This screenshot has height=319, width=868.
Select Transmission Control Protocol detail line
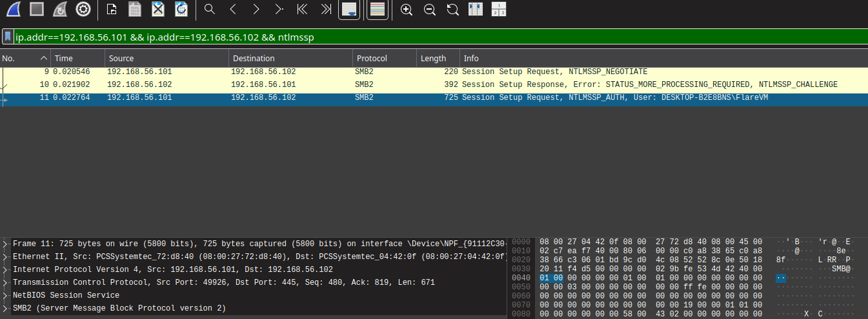224,282
